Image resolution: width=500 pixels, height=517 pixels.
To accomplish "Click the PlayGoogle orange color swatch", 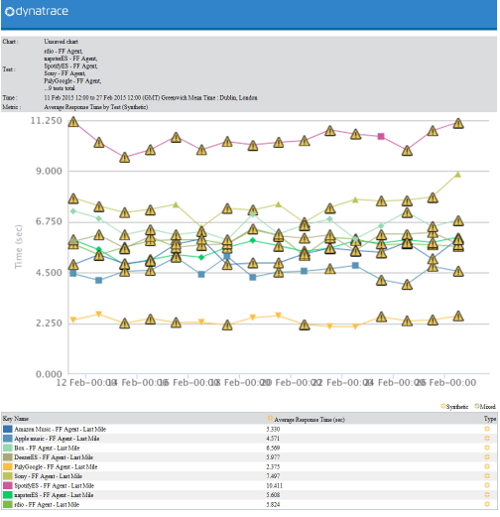I will click(x=8, y=466).
